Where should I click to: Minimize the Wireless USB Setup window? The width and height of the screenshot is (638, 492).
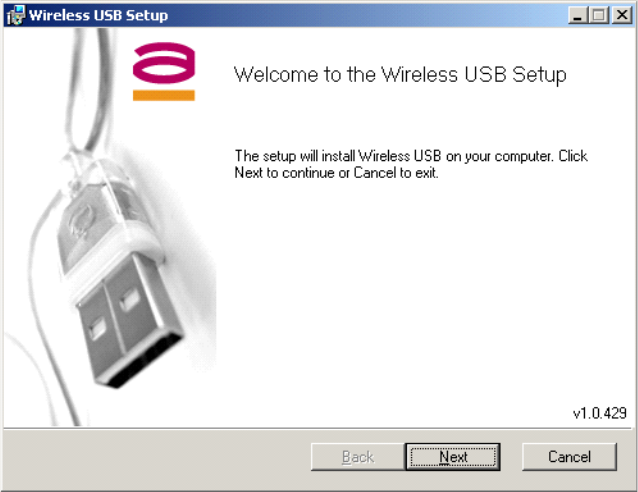(578, 15)
